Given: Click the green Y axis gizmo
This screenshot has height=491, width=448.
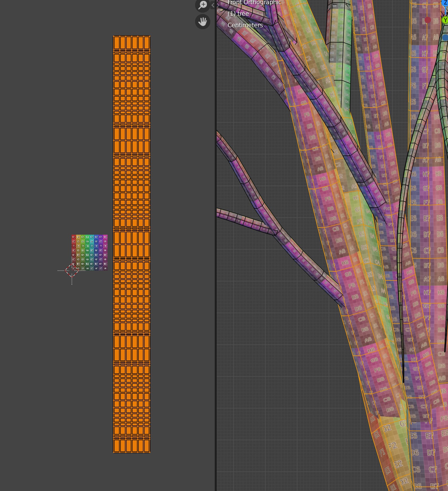Looking at the screenshot, I should tap(445, 20).
